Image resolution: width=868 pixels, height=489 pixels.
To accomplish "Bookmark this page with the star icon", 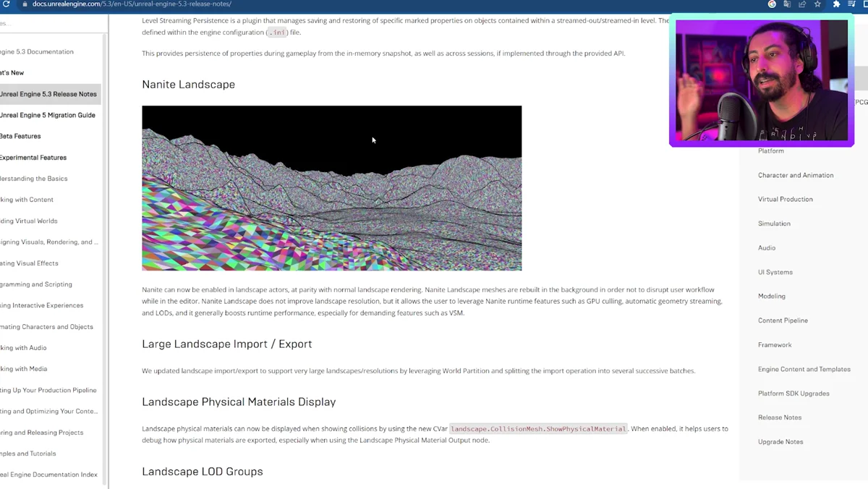I will pos(817,4).
